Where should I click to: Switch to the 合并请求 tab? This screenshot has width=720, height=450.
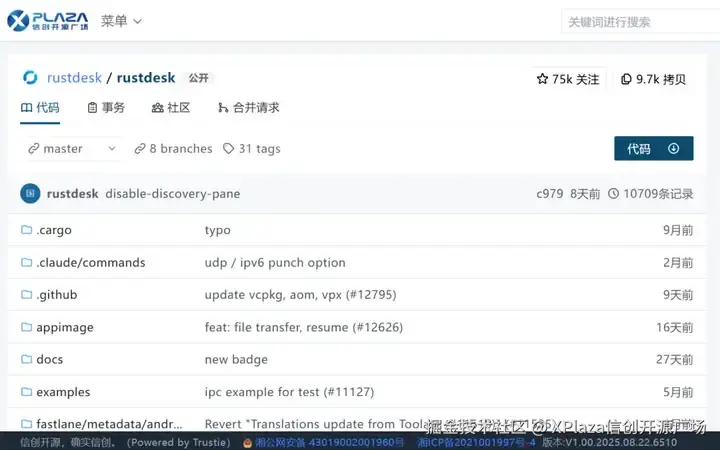248,107
